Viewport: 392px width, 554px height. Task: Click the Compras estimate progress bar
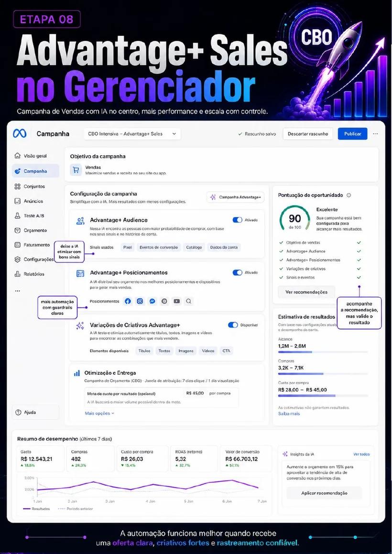click(323, 374)
